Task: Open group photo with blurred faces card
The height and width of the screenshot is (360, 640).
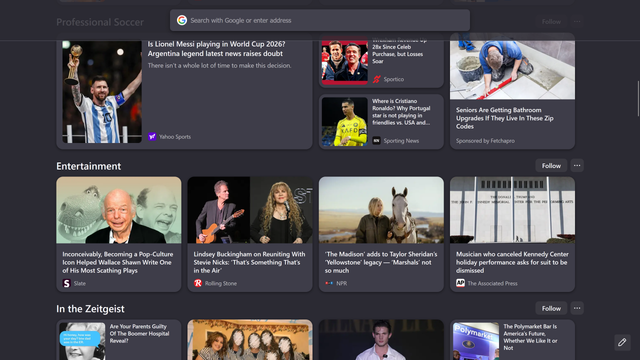Action: pos(250,340)
